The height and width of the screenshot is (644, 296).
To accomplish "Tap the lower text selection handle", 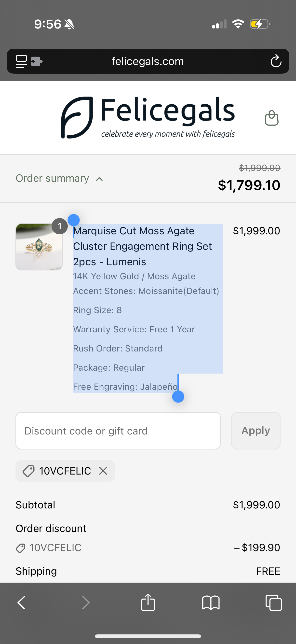I will click(x=178, y=396).
